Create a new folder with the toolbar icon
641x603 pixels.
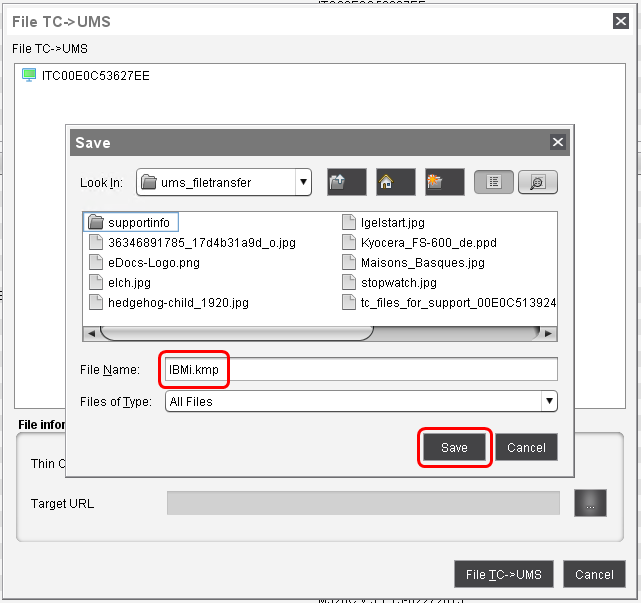coord(445,182)
